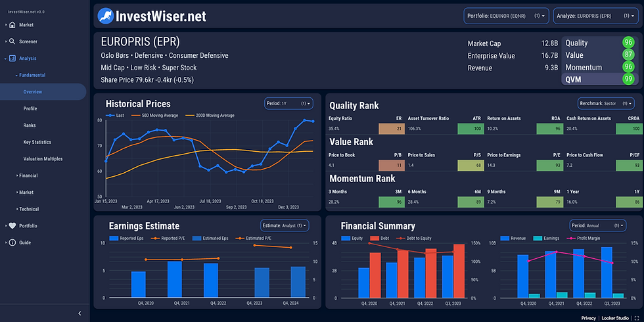Click the InvestWiser bull logo icon
The width and height of the screenshot is (644, 322).
tap(106, 16)
